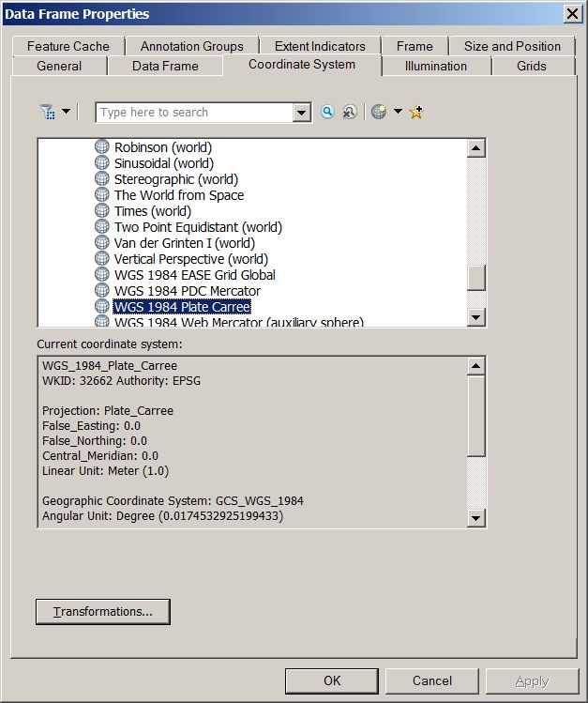Select Two Point Equidistant (world)

198,227
